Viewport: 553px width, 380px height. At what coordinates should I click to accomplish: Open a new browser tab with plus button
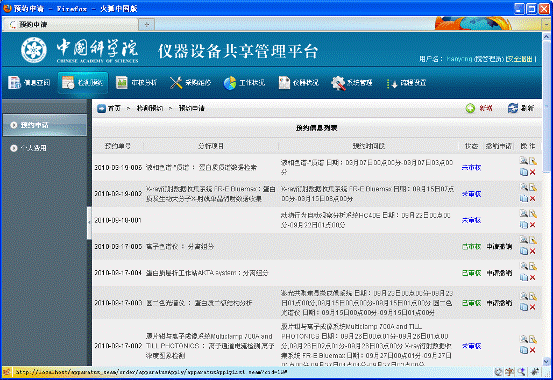(x=147, y=24)
